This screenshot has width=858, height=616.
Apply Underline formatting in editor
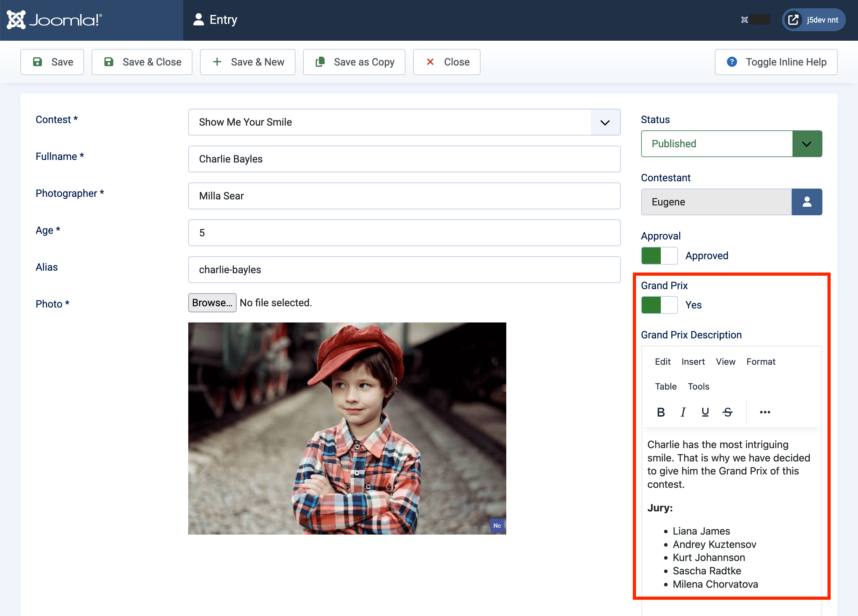click(705, 412)
